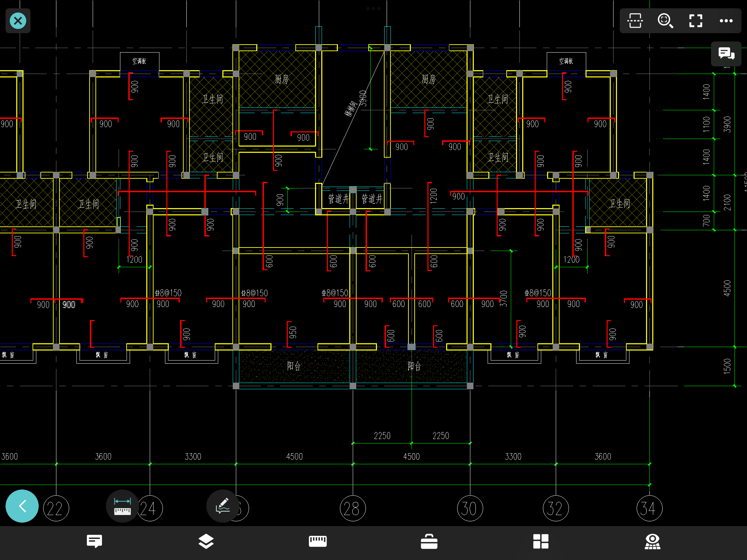Viewport: 747px width, 560px height.
Task: Select the right 空调板 label box
Action: 566,61
